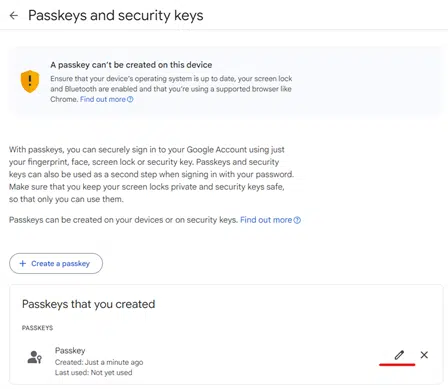Click the person-with-key passkey icon
The width and height of the screenshot is (448, 389).
click(x=34, y=357)
